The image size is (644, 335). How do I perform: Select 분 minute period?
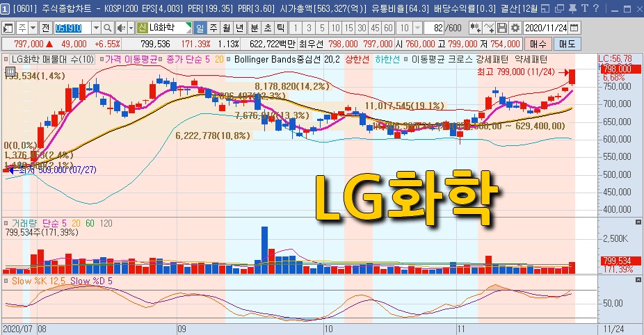click(x=255, y=28)
